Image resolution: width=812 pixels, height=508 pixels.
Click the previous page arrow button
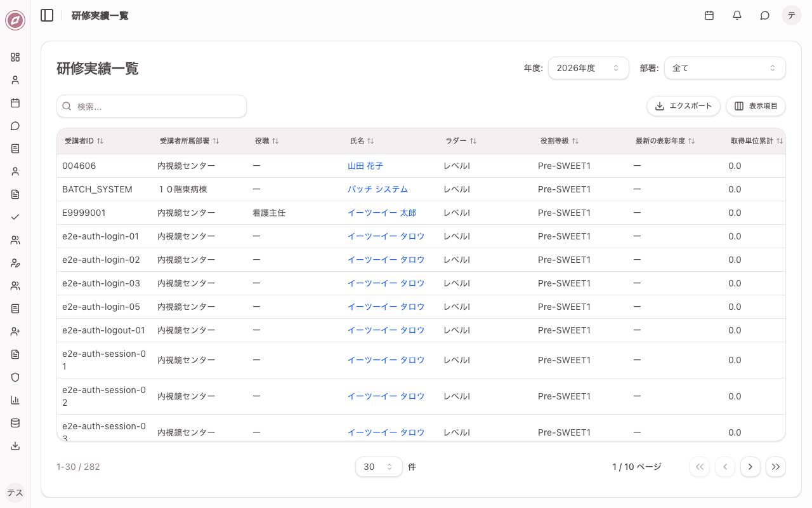coord(725,467)
